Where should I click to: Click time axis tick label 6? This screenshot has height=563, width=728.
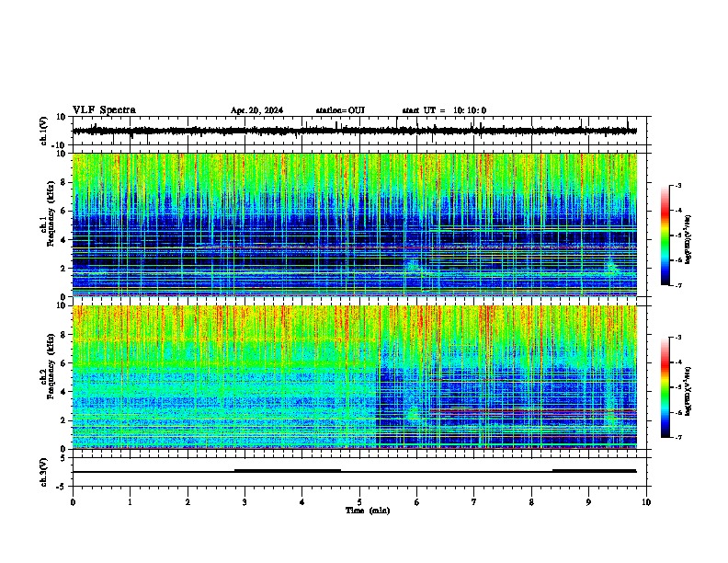pyautogui.click(x=417, y=501)
